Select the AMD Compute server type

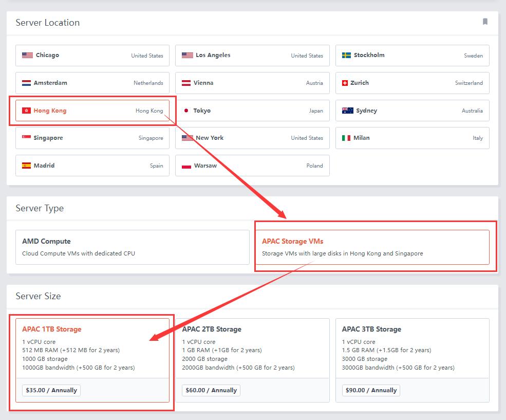(132, 247)
